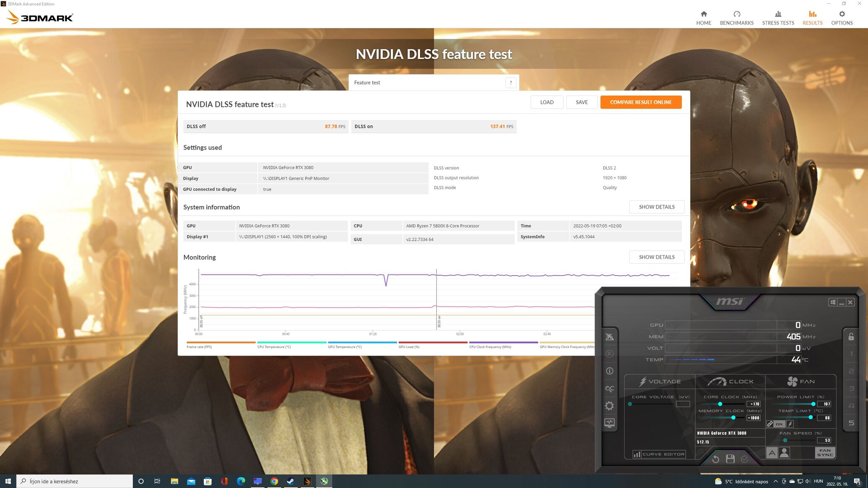This screenshot has height=488, width=868.
Task: Click MSI Afterburner Kombustor fighter-jet icon
Action: [x=609, y=337]
